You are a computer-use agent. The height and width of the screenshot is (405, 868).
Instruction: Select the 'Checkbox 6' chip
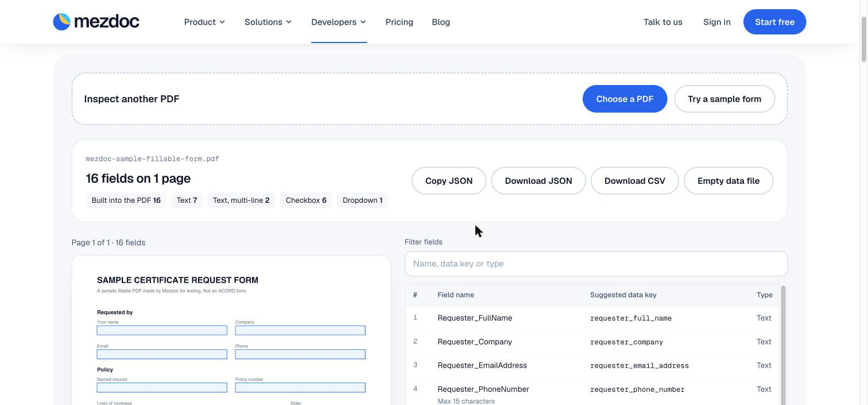point(306,200)
